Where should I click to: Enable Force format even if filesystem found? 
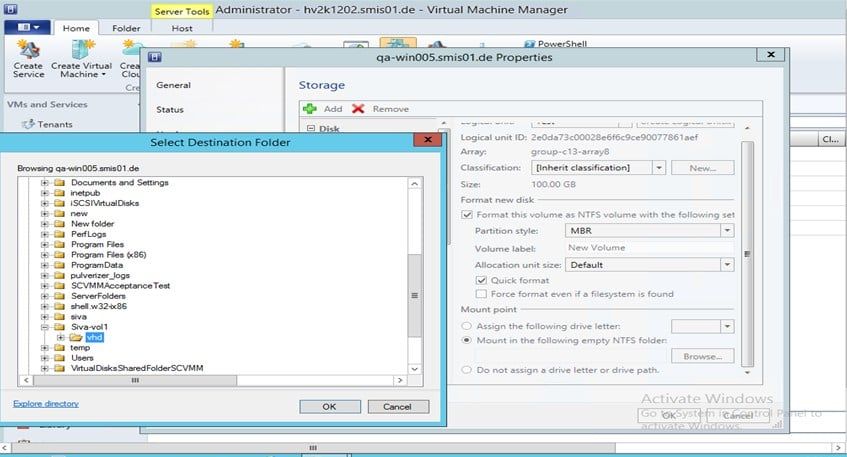(482, 294)
